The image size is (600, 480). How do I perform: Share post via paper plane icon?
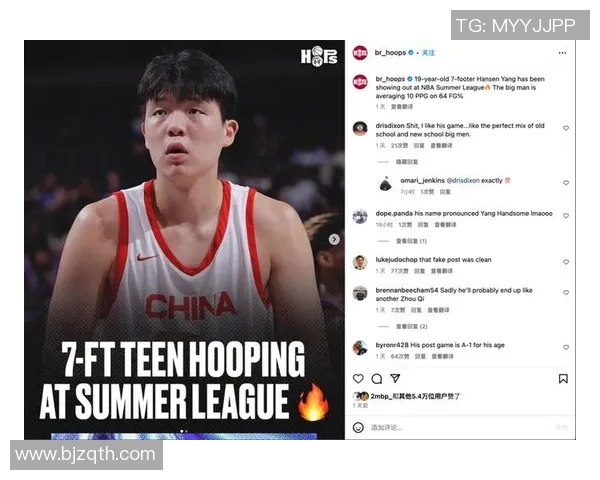pyautogui.click(x=395, y=378)
